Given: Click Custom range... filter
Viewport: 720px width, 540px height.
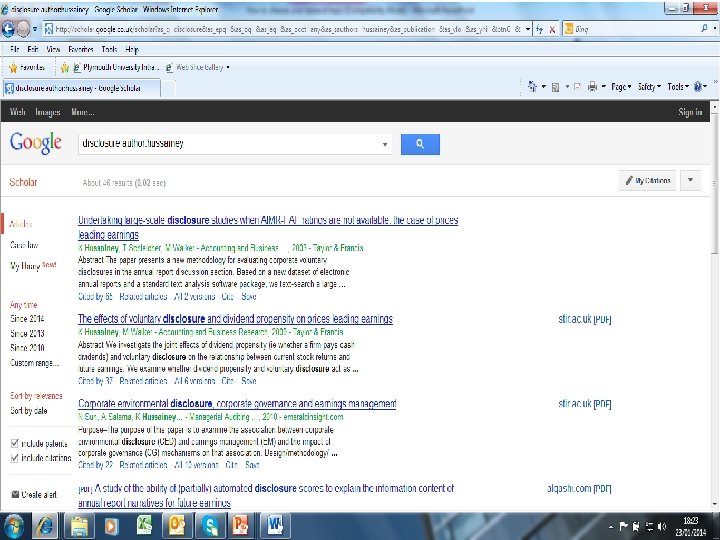Looking at the screenshot, I should 34,363.
